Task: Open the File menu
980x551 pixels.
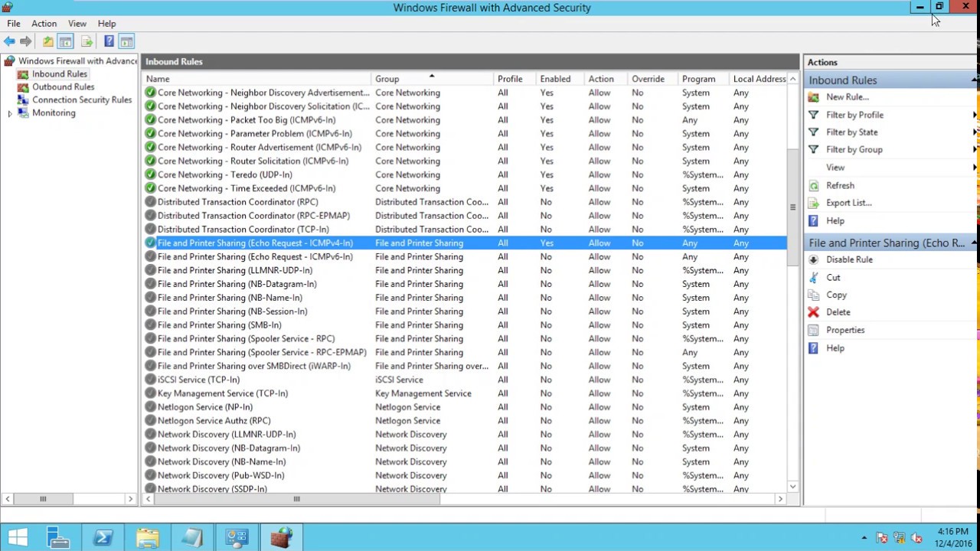Action: pyautogui.click(x=14, y=24)
